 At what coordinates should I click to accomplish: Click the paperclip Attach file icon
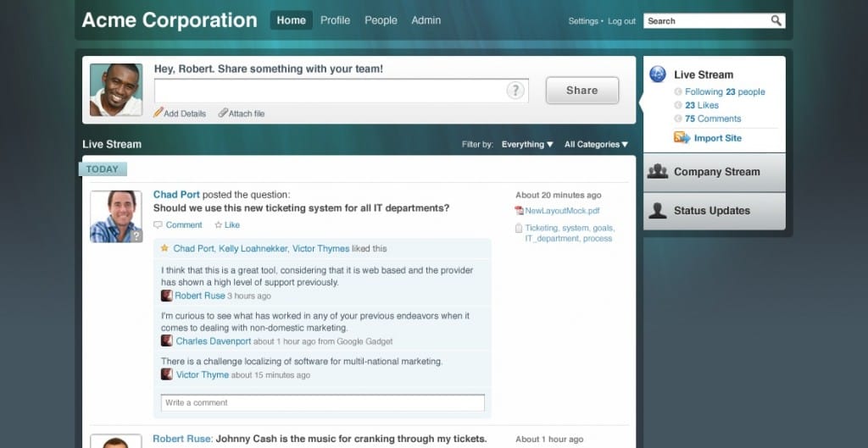[x=223, y=113]
